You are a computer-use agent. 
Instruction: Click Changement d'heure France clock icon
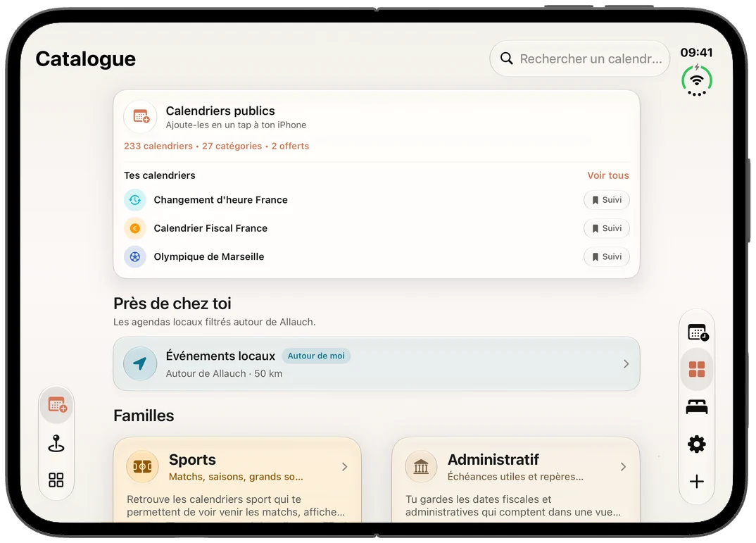tap(135, 199)
